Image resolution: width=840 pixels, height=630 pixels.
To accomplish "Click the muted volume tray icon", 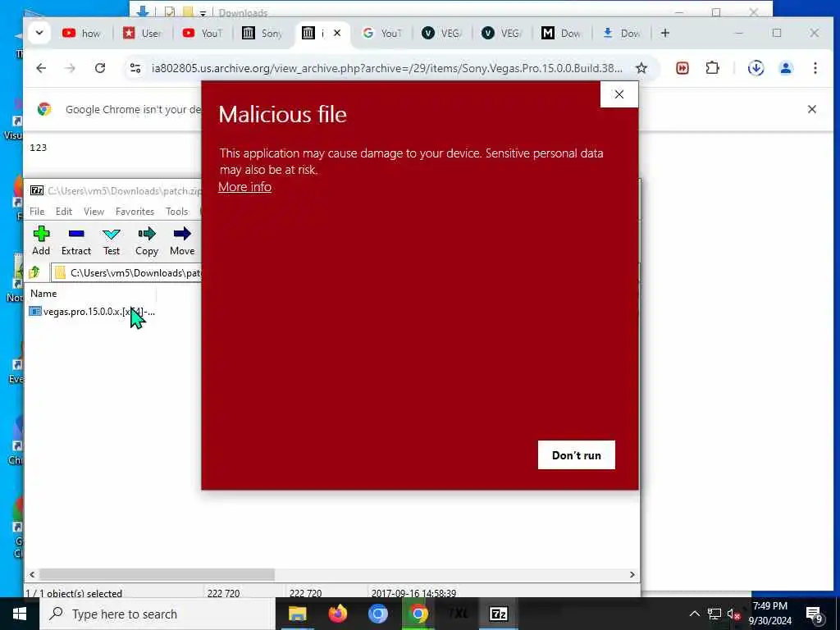I will [x=733, y=614].
